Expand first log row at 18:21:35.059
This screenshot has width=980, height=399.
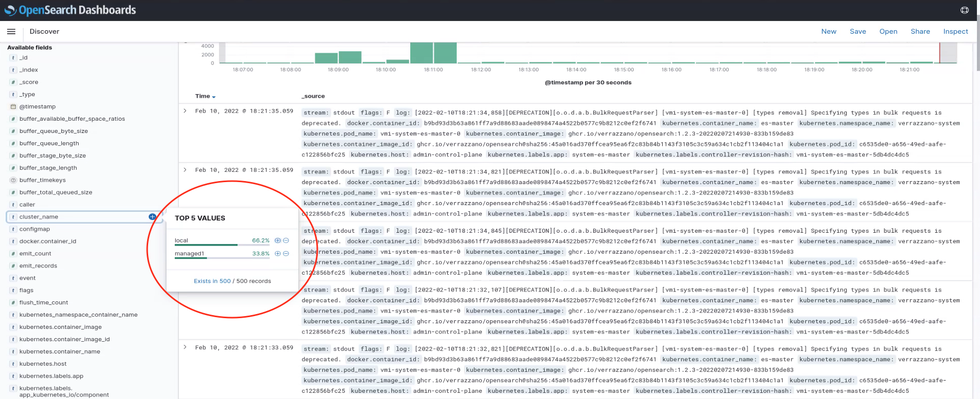click(x=185, y=110)
